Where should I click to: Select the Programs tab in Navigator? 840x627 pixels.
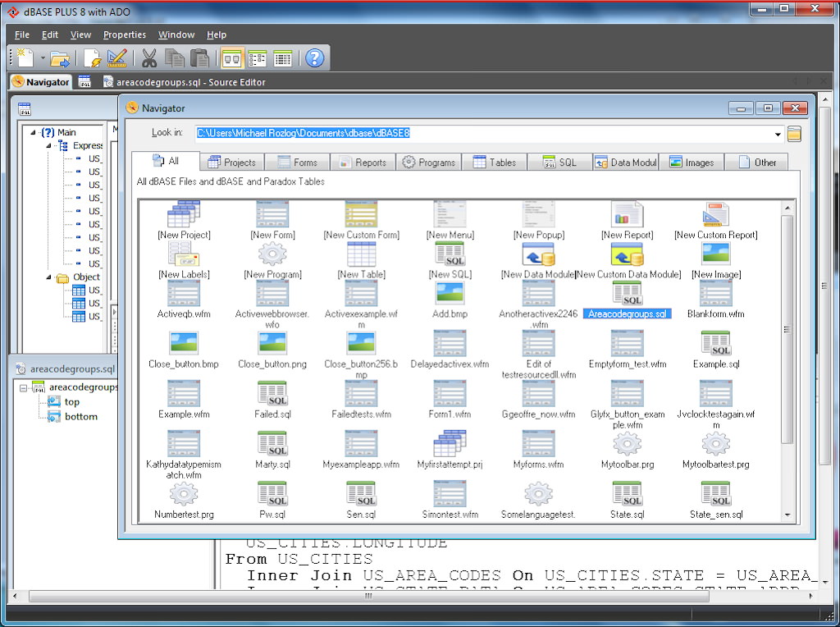click(428, 162)
